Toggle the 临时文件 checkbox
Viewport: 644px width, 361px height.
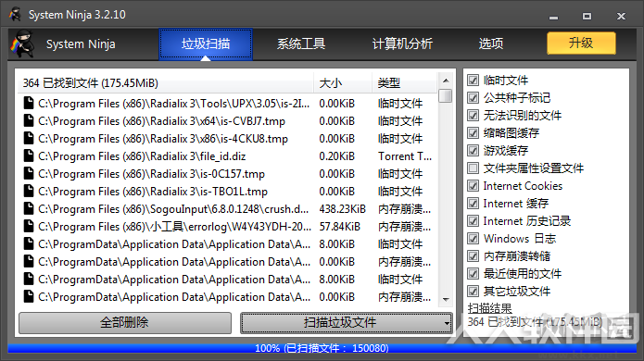click(x=474, y=80)
